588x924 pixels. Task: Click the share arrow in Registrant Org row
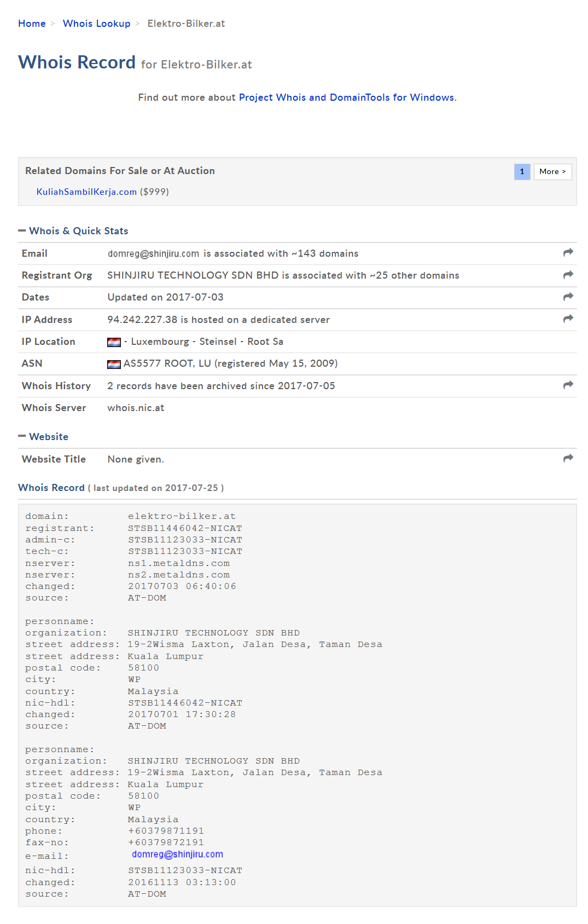pyautogui.click(x=568, y=275)
